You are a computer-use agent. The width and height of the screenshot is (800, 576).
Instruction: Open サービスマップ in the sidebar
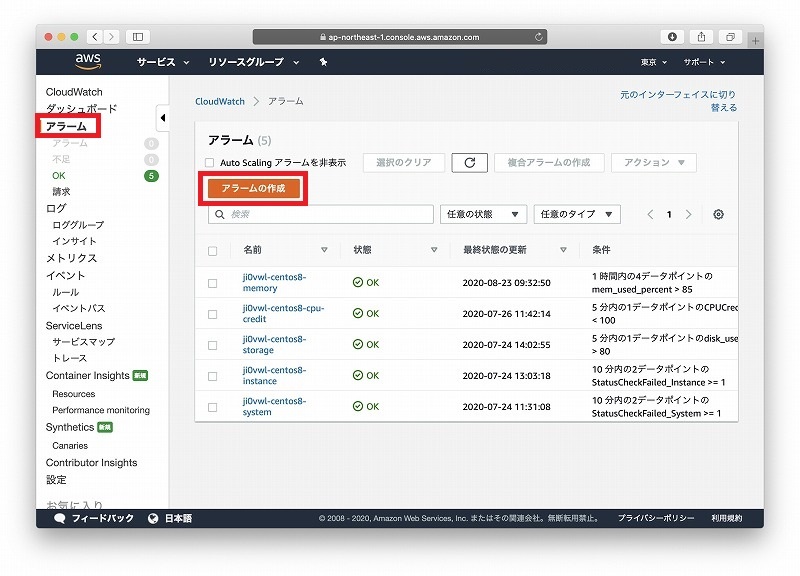[83, 342]
